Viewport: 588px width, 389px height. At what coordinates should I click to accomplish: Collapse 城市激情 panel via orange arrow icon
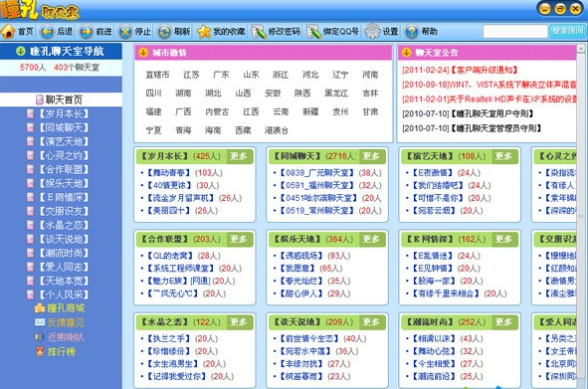click(x=143, y=52)
